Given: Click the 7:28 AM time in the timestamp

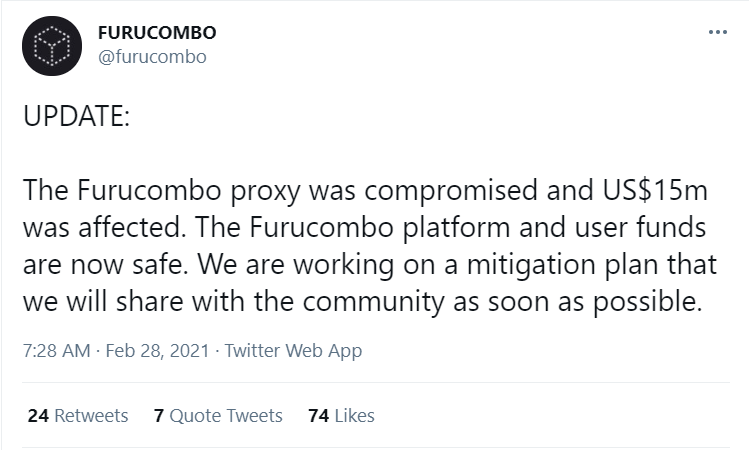Looking at the screenshot, I should 56,351.
